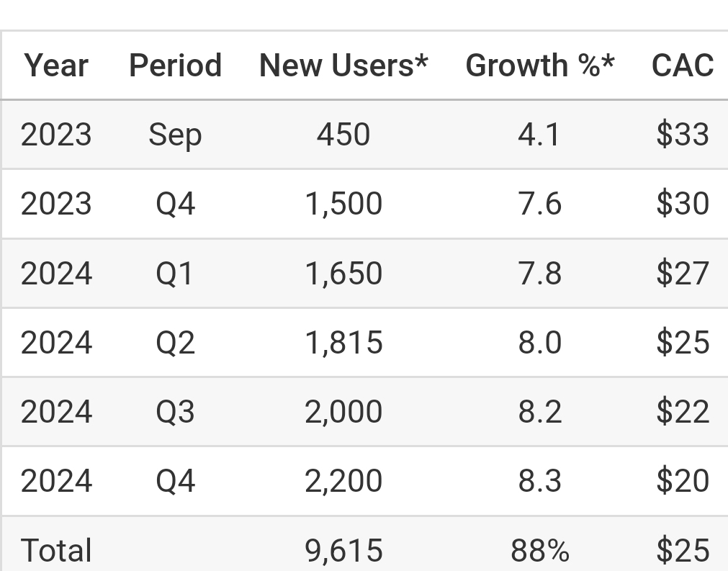The height and width of the screenshot is (571, 728).
Task: Click the 88% total growth cell
Action: tap(540, 551)
